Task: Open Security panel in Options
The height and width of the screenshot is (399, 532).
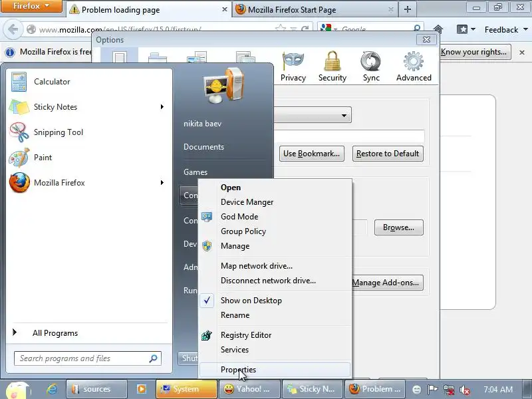Action: pyautogui.click(x=332, y=67)
